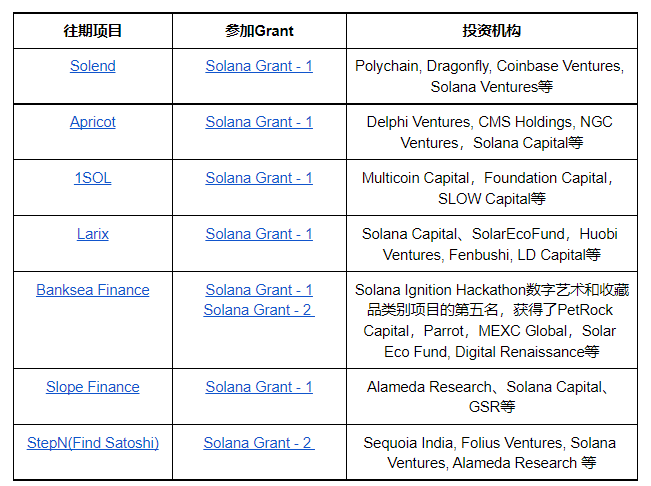651x486 pixels.
Task: Click Solana Grant - 1 in Larix row
Action: tap(259, 234)
